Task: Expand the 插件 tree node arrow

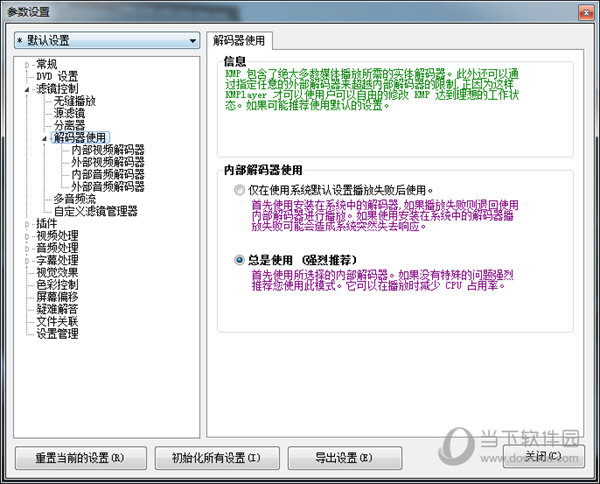Action: (27, 224)
